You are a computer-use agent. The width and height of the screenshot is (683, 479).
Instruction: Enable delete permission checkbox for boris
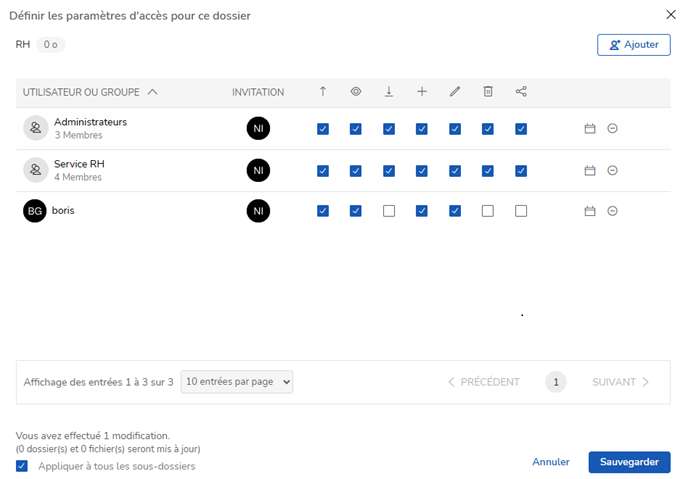(488, 211)
